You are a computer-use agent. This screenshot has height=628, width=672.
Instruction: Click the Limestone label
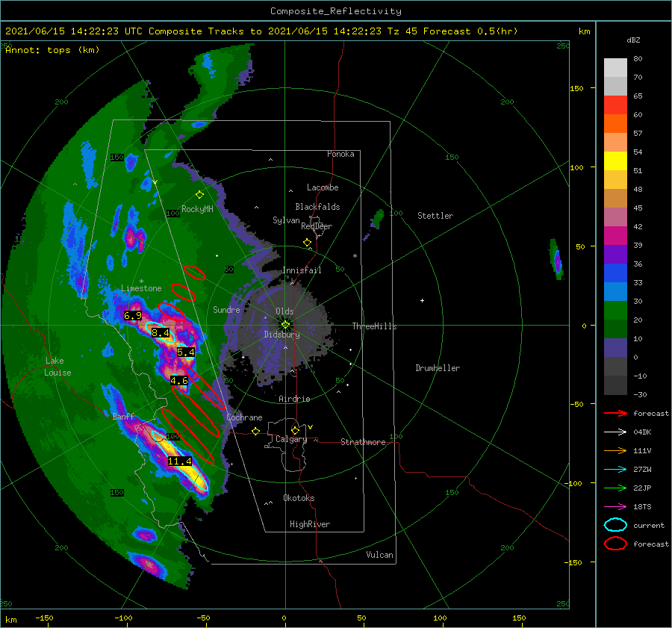coord(141,288)
